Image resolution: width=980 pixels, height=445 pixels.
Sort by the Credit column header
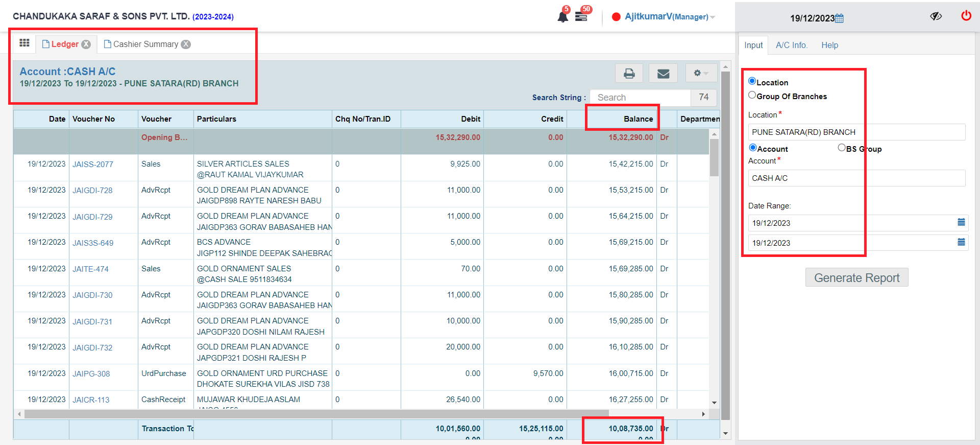pyautogui.click(x=525, y=119)
